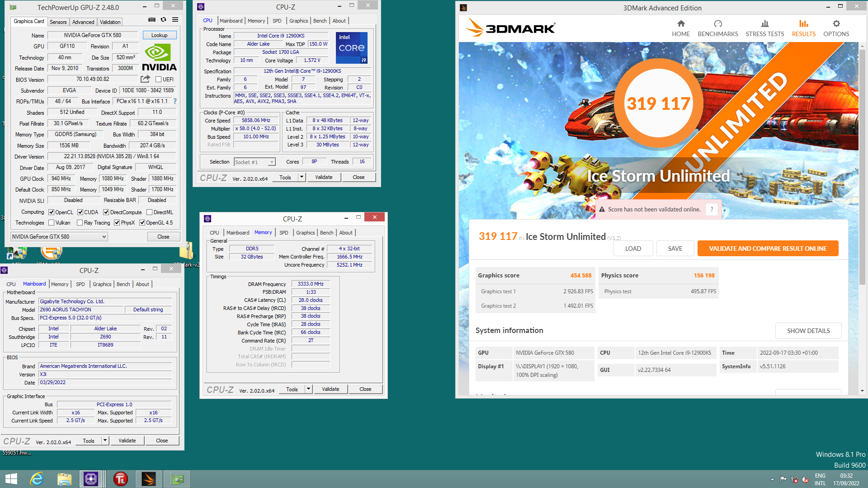
Task: Open the Validation tab in GPU-Z
Action: tap(110, 22)
